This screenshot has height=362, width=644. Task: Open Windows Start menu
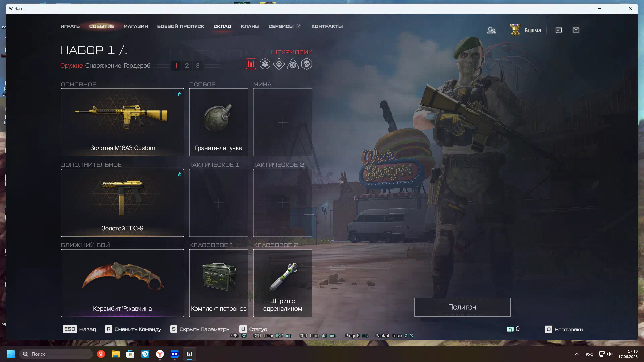coord(11,354)
